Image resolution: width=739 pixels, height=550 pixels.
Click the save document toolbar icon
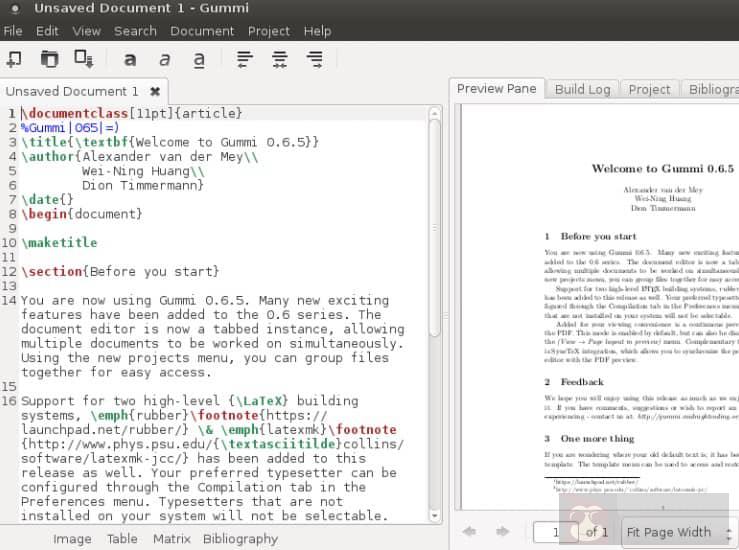(x=84, y=59)
